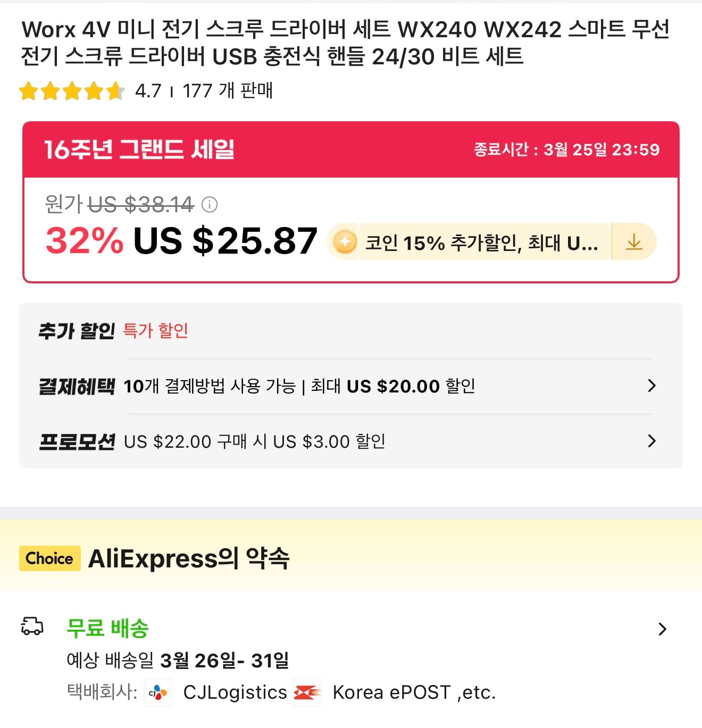Open free shipping details chevron
Viewport: 702px width, 728px height.
click(662, 629)
